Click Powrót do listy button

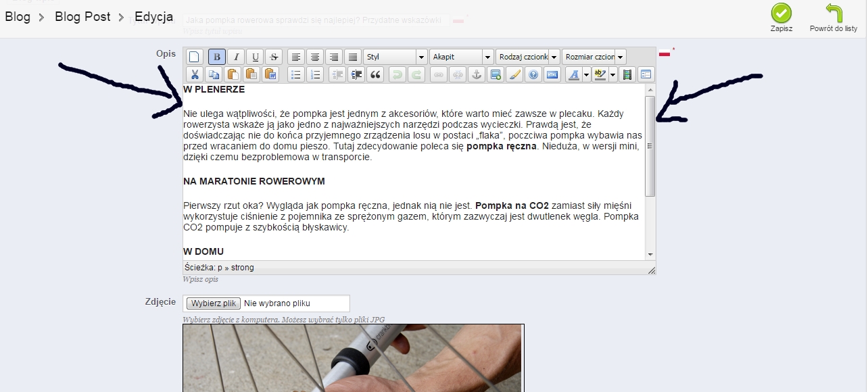834,18
